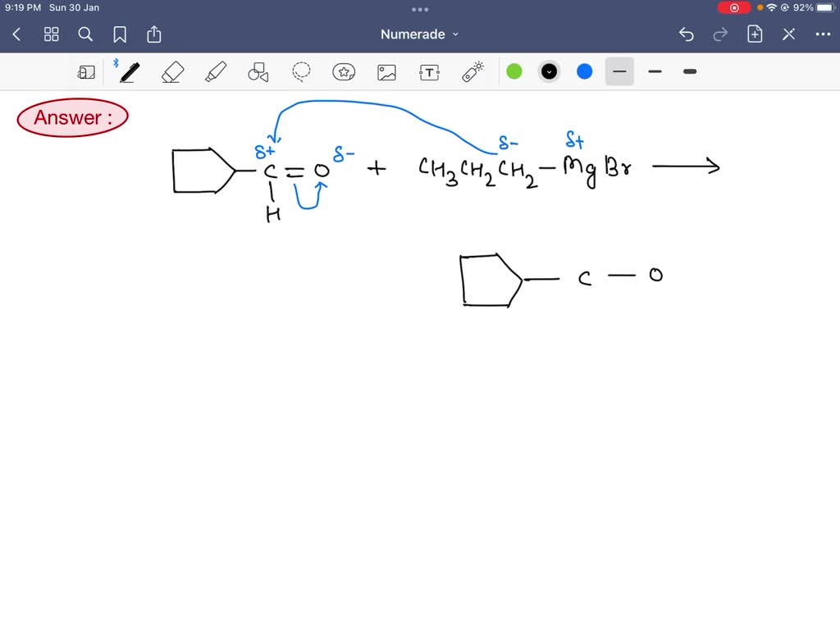
Task: Add a text box
Action: (x=429, y=72)
